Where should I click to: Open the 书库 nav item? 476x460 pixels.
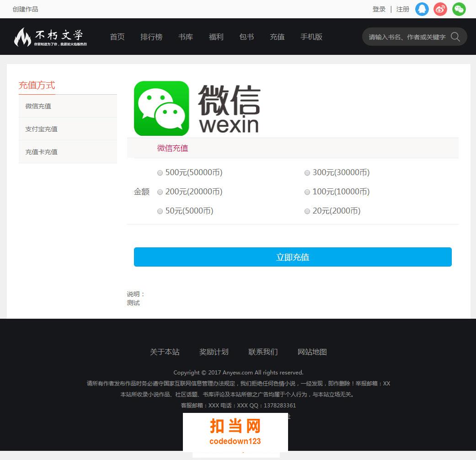coord(186,37)
